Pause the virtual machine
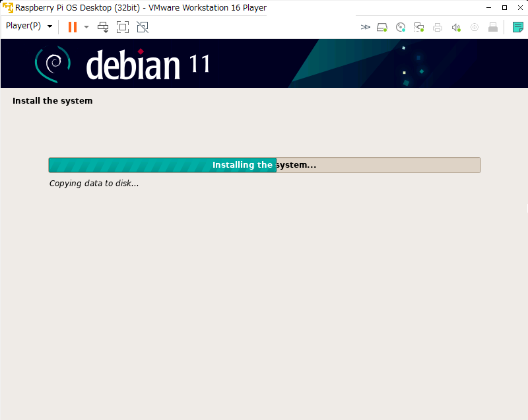This screenshot has height=420, width=528. pyautogui.click(x=73, y=27)
